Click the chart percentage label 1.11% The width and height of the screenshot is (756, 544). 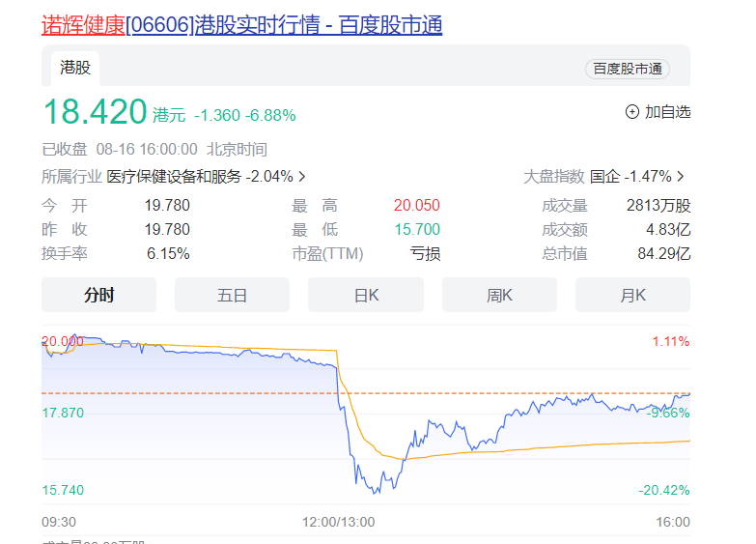(671, 342)
